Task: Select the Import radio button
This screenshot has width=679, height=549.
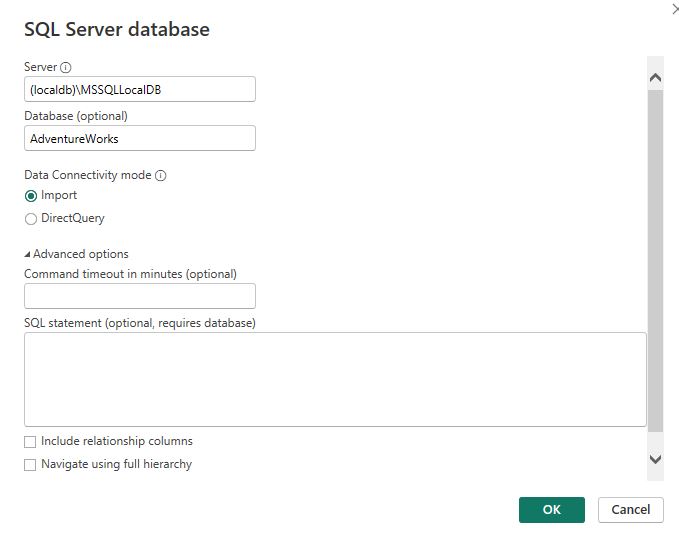Action: click(31, 196)
